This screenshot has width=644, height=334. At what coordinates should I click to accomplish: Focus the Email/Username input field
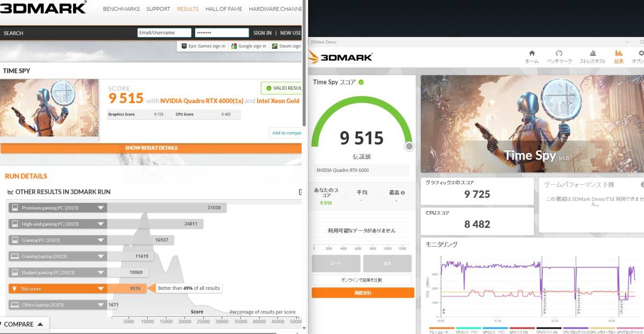[x=164, y=33]
